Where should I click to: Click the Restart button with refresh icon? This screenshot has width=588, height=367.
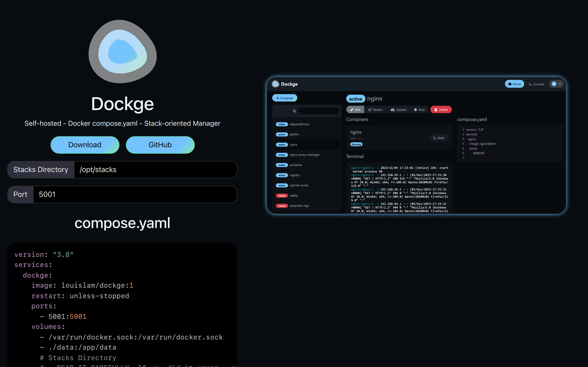(375, 110)
